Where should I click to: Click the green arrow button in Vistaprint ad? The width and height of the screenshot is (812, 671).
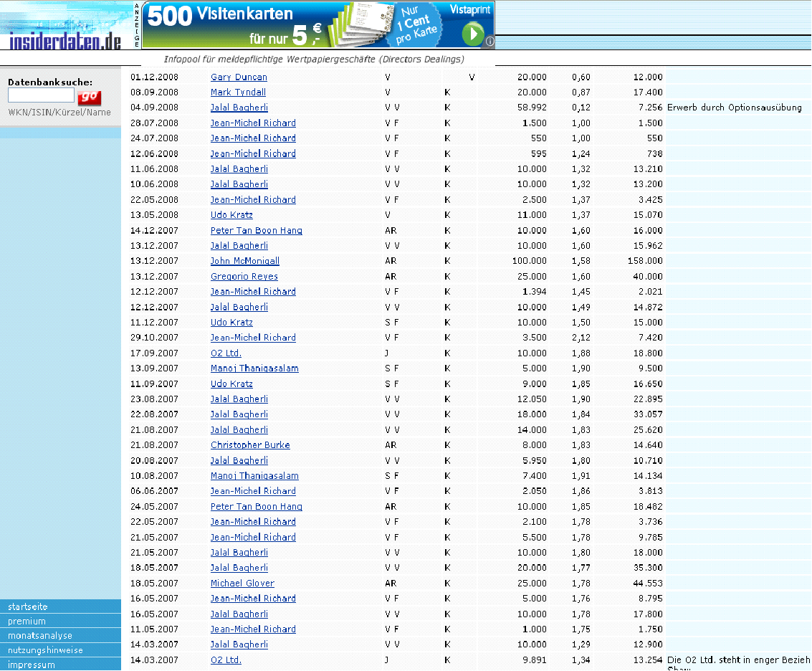[x=472, y=34]
